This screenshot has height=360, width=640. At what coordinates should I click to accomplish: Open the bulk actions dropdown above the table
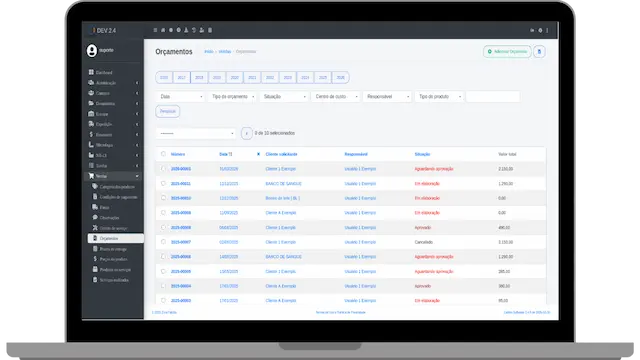point(196,133)
